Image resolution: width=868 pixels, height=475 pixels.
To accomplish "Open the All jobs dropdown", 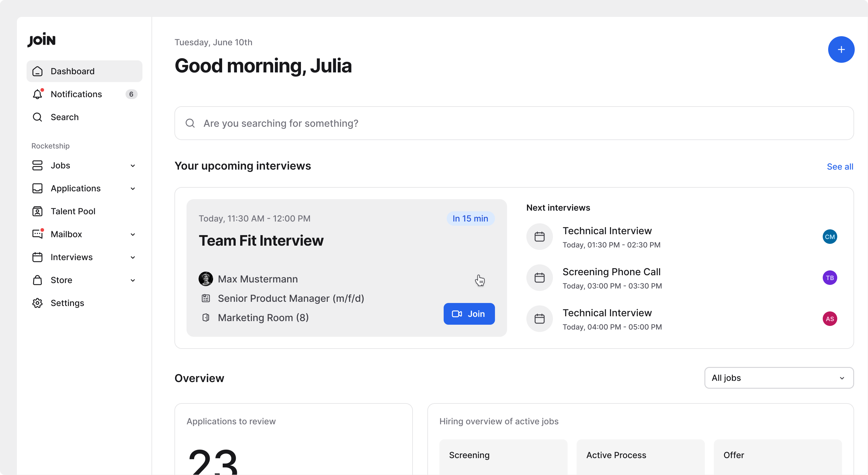I will (778, 378).
